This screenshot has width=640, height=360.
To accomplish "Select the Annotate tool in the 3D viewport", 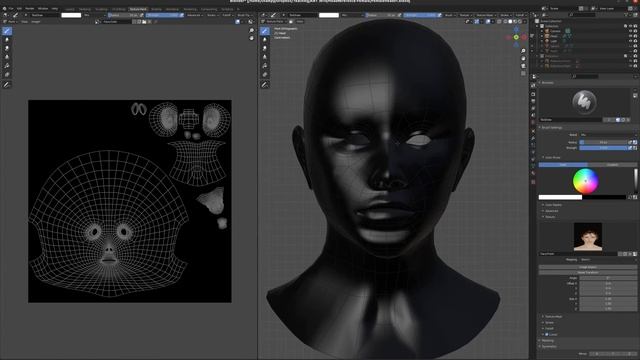I will [265, 85].
